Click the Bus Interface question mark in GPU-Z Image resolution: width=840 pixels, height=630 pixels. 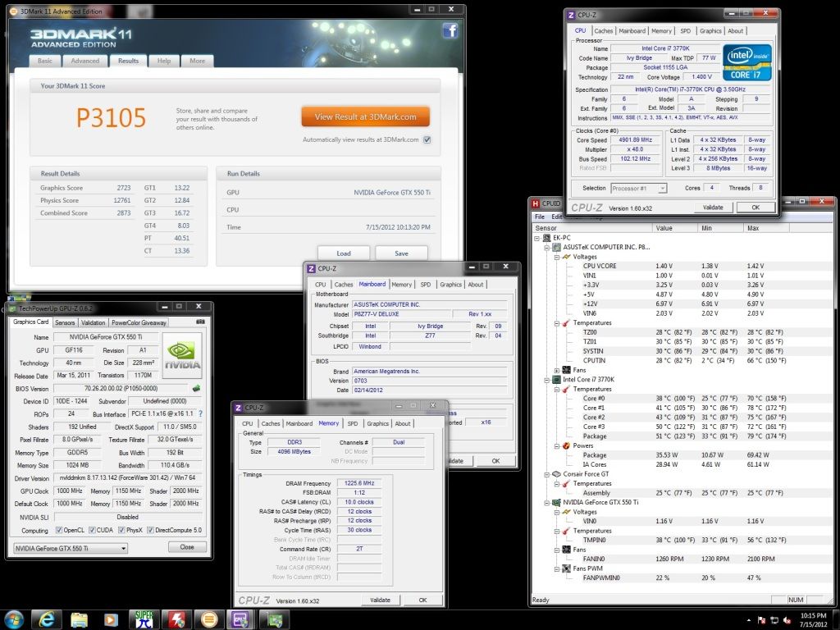click(x=200, y=413)
